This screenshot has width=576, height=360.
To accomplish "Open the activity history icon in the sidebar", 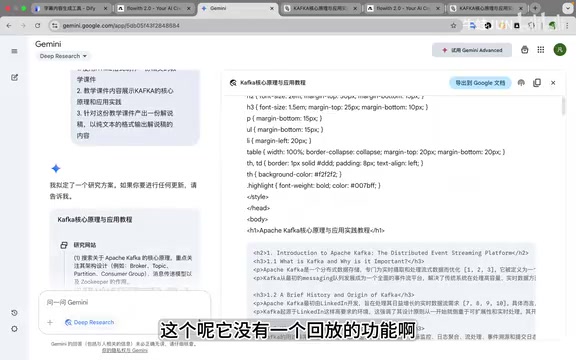I will point(14,313).
